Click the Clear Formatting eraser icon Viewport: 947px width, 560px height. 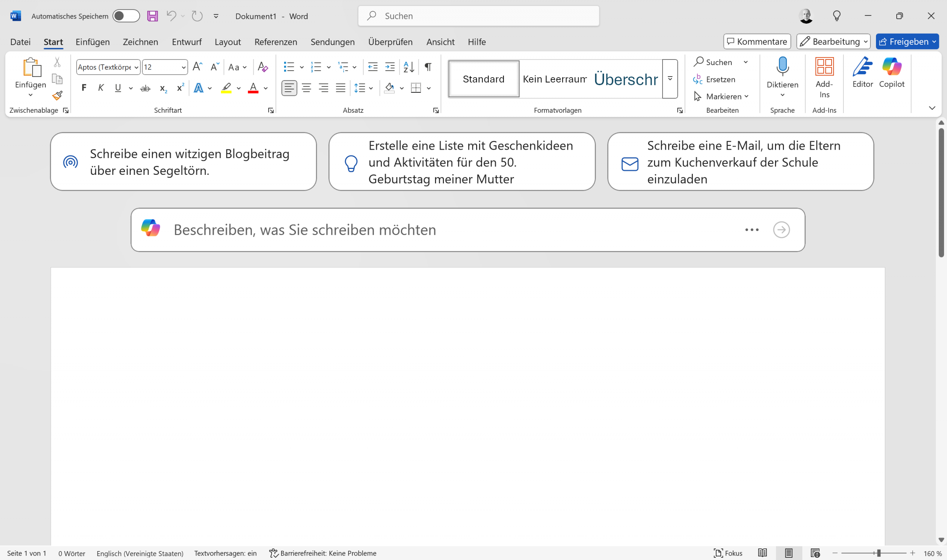262,67
